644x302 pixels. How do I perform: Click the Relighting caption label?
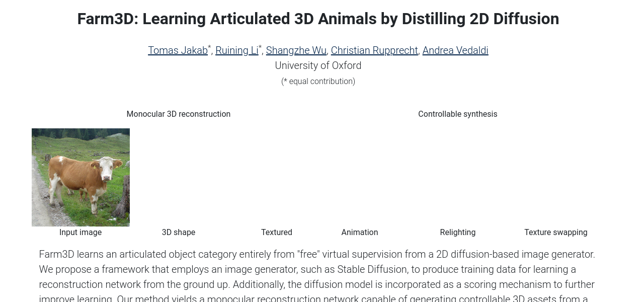[x=457, y=233]
